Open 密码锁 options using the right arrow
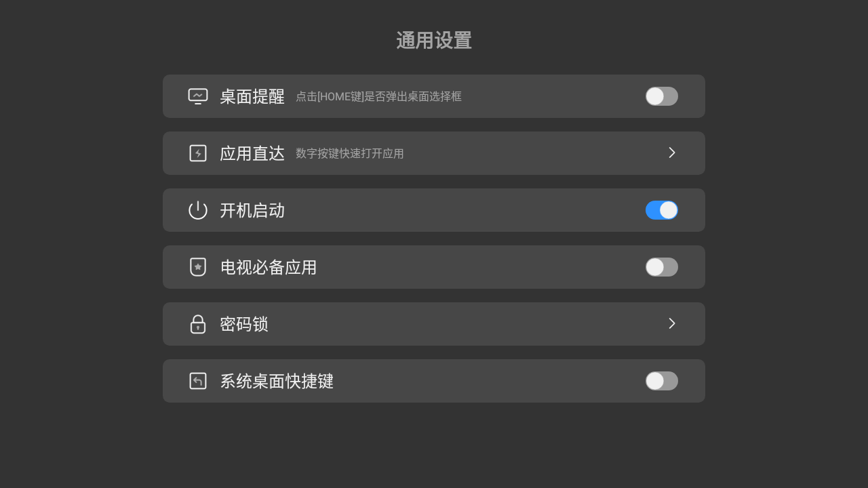This screenshot has width=868, height=488. pos(671,324)
